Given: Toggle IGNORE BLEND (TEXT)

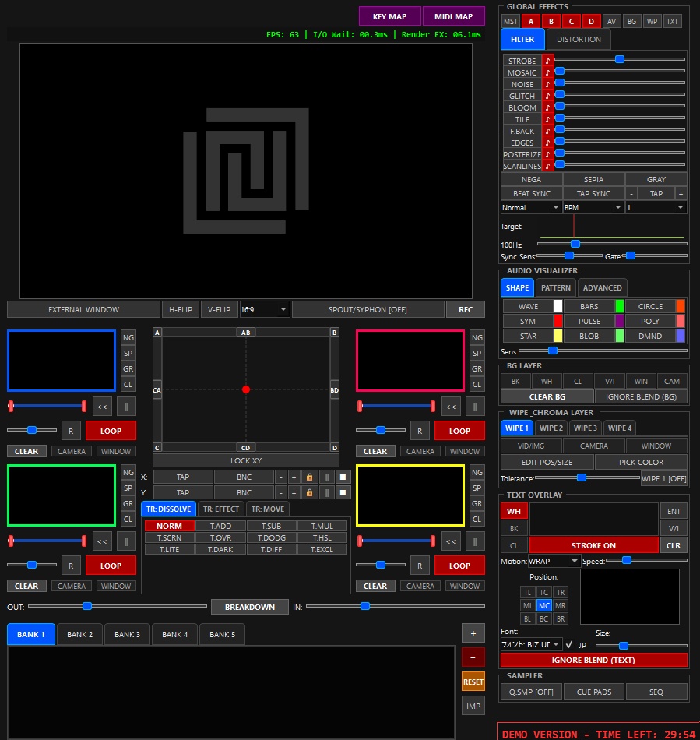Looking at the screenshot, I should [593, 661].
